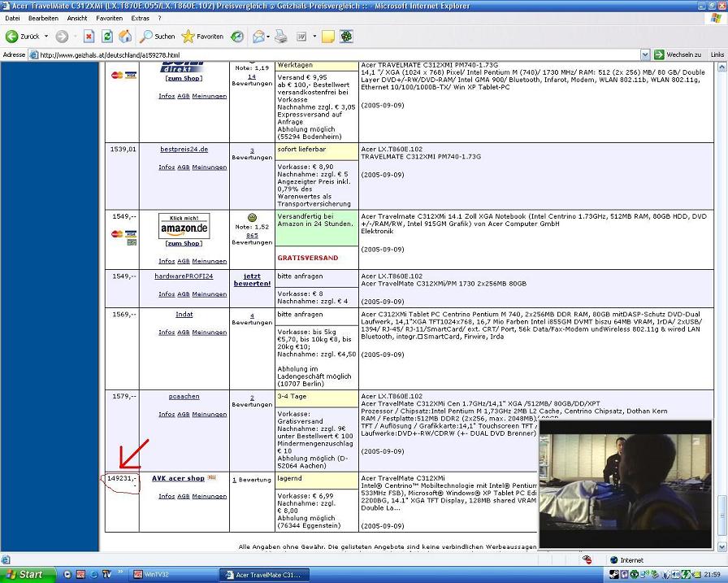Open Meinungen for bestpreis24.de
728x583 pixels.
(210, 168)
